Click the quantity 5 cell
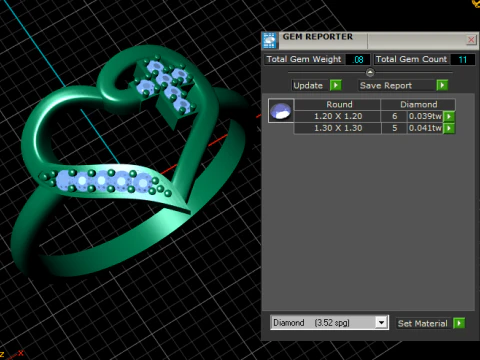The image size is (480, 360). point(394,128)
